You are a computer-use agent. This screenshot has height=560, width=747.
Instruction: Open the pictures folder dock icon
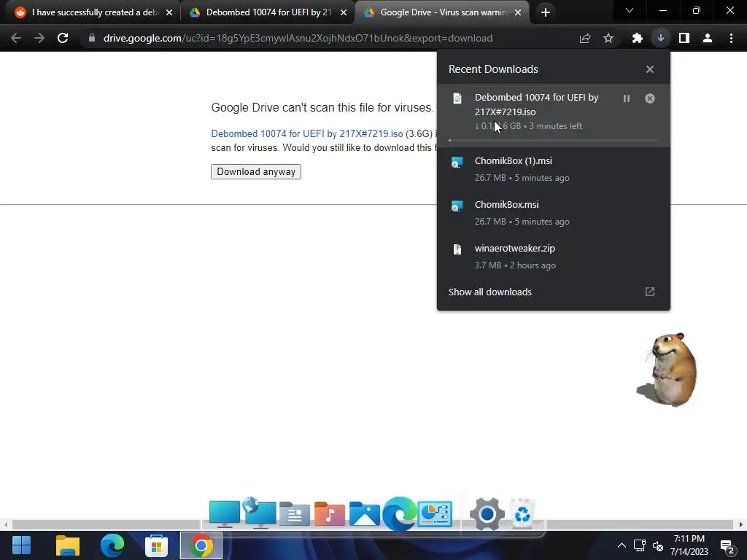coord(365,514)
